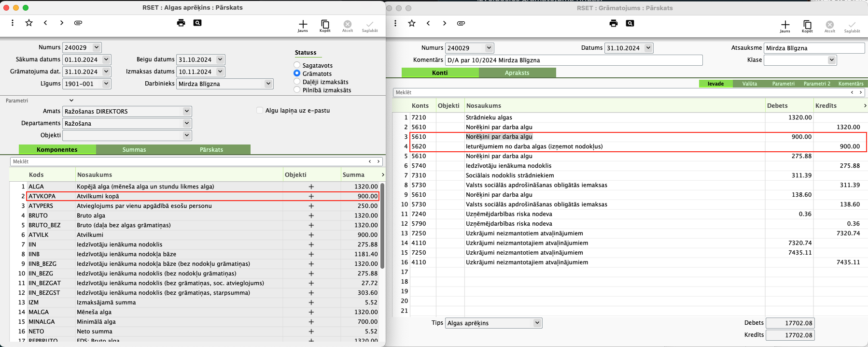Select row 7210 Strādnieku algas
868x347 pixels.
point(630,117)
